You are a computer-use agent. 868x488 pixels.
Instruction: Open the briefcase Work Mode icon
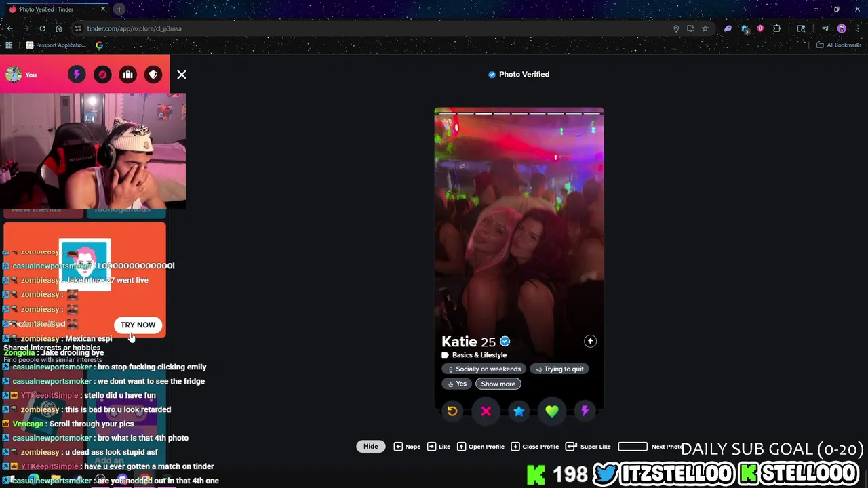(x=128, y=75)
